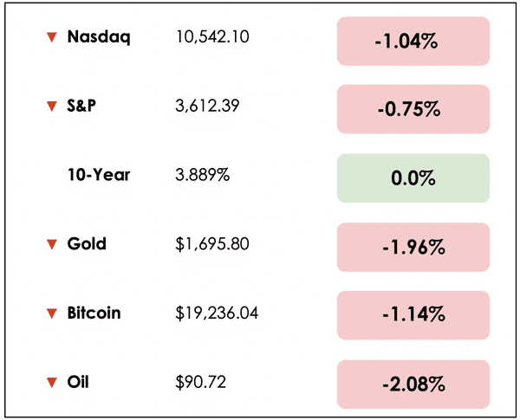The width and height of the screenshot is (520, 420).
Task: Select the Oil label
Action: point(78,382)
